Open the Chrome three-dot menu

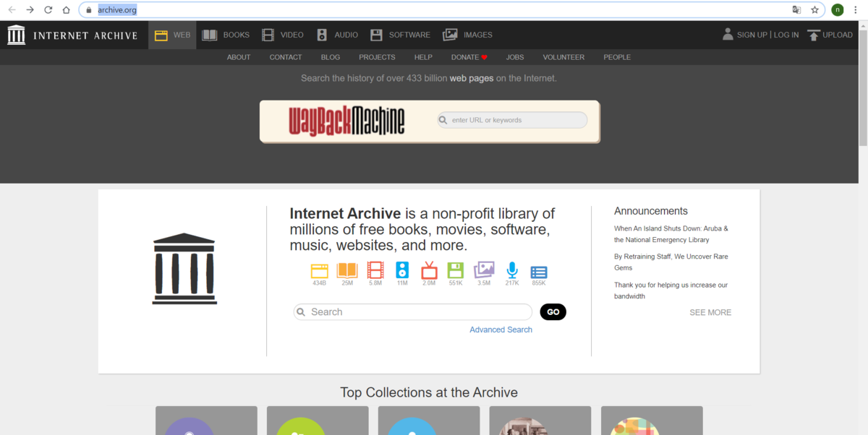(x=856, y=10)
